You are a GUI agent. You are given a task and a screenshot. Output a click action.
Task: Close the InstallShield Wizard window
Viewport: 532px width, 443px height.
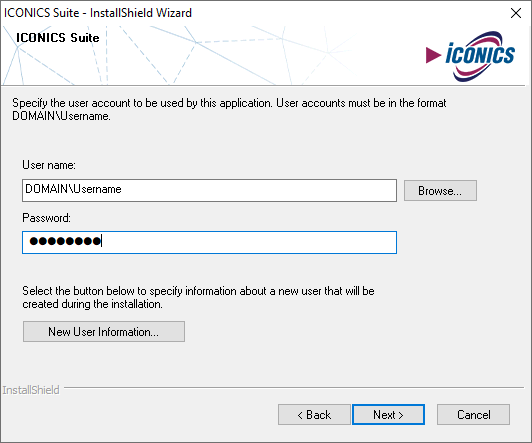point(516,13)
